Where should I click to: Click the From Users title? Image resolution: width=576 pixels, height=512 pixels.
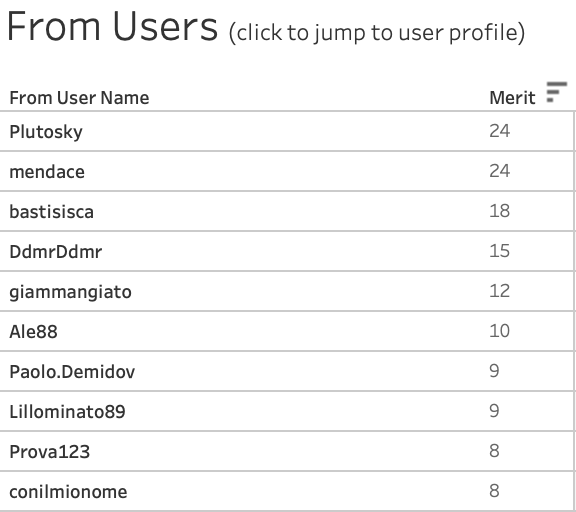tap(112, 26)
